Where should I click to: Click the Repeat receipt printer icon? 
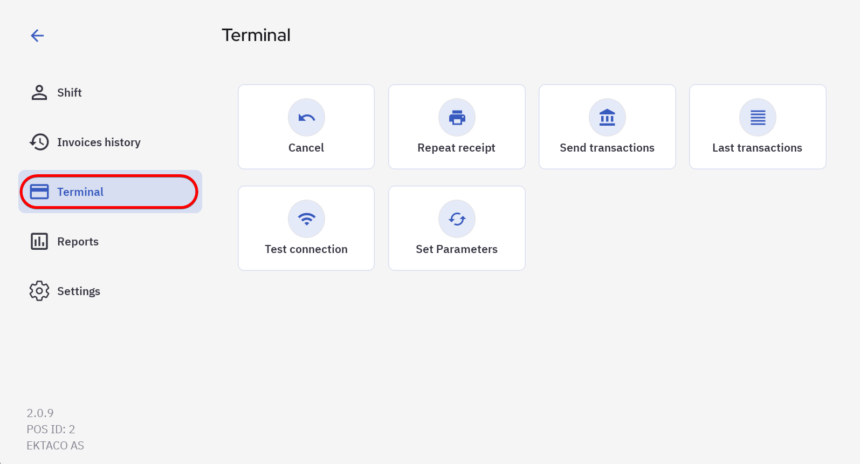coord(457,118)
